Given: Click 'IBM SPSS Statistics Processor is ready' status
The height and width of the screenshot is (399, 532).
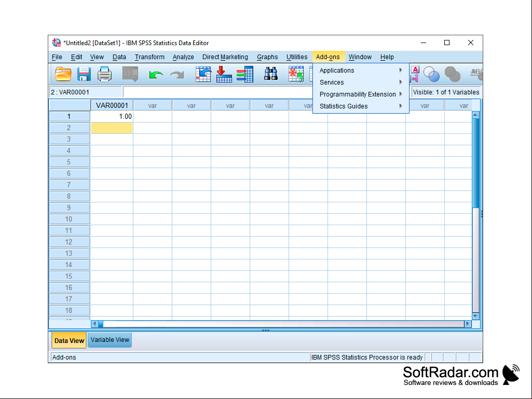Looking at the screenshot, I should 367,357.
